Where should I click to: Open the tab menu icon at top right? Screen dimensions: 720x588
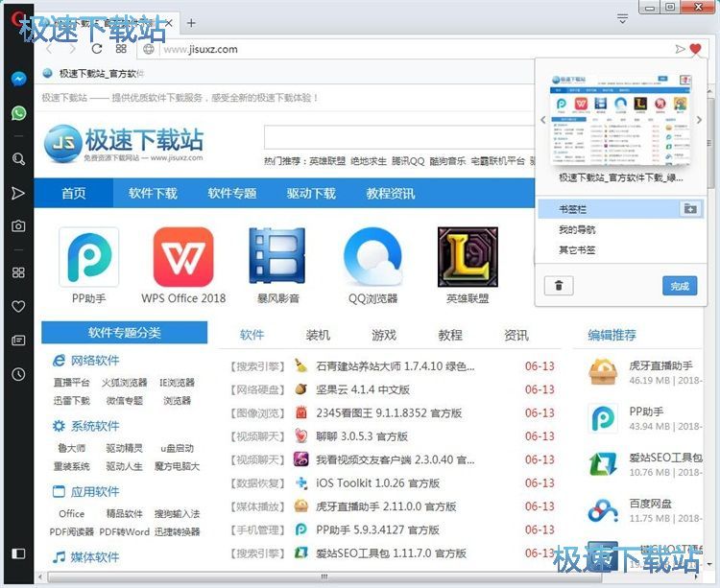[622, 19]
